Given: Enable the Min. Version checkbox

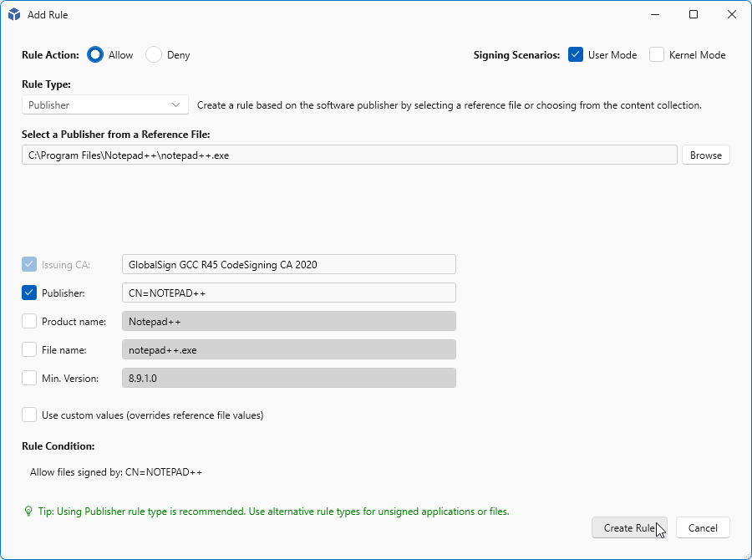Looking at the screenshot, I should [30, 379].
